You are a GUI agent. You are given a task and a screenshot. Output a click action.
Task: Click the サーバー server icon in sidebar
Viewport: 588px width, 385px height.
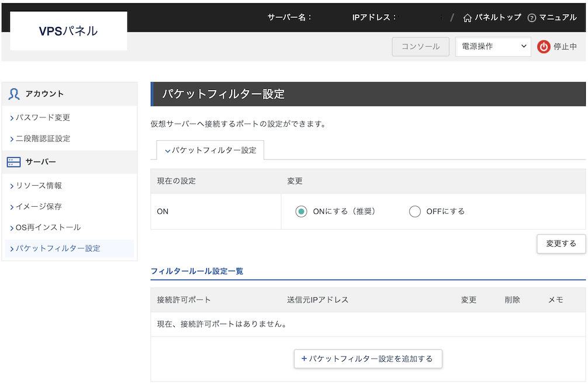[14, 162]
